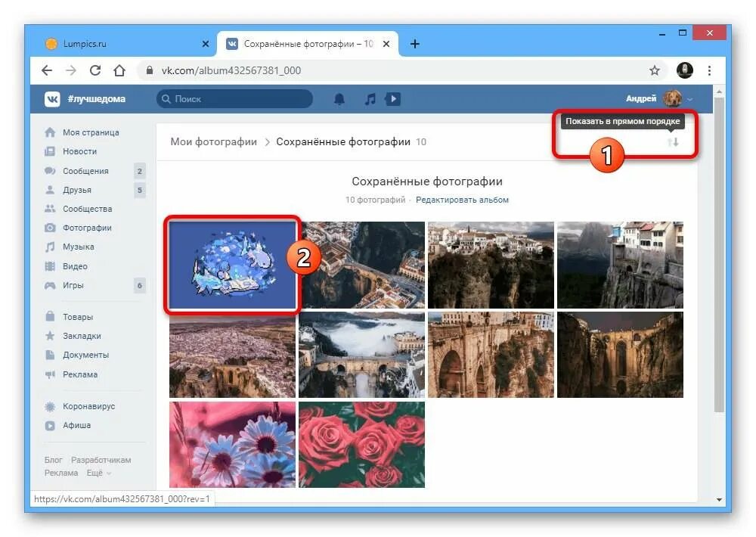View site lock icon info
Screen dimensions: 756x537
150,70
